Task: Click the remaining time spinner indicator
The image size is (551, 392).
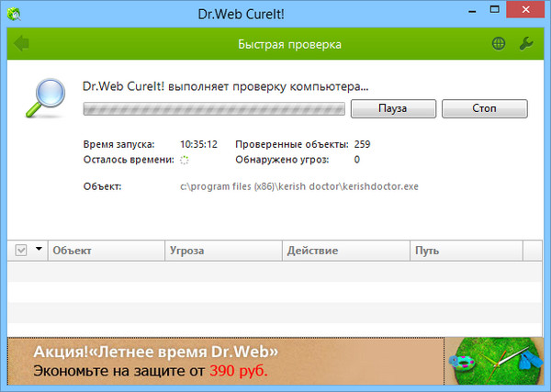Action: 185,160
